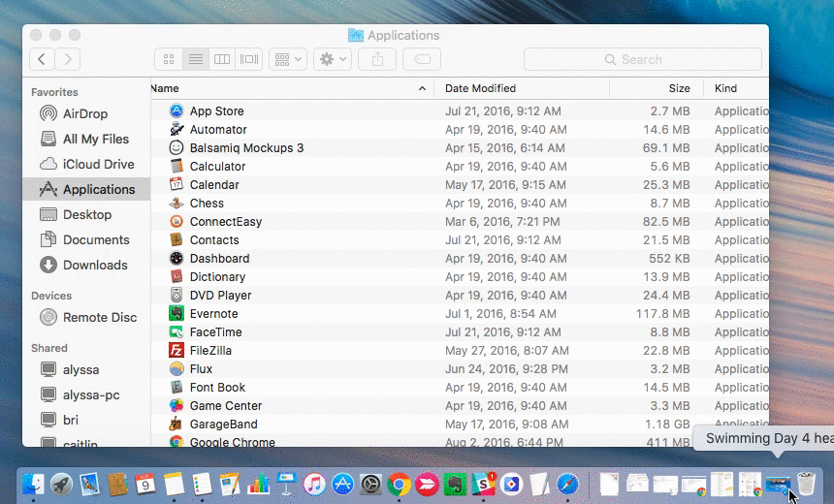The image size is (834, 504).
Task: Select shared computer alyssa
Action: coord(86,369)
